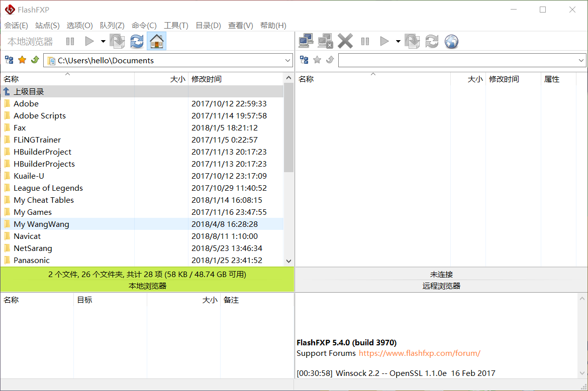
Task: Click the local pane transfer files icon
Action: 117,41
